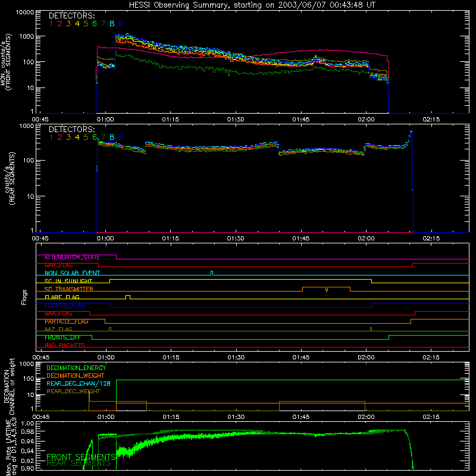This screenshot has height=476, width=476.
Task: Click the DECIMATION_ENERGY legend entry
Action: [76, 368]
